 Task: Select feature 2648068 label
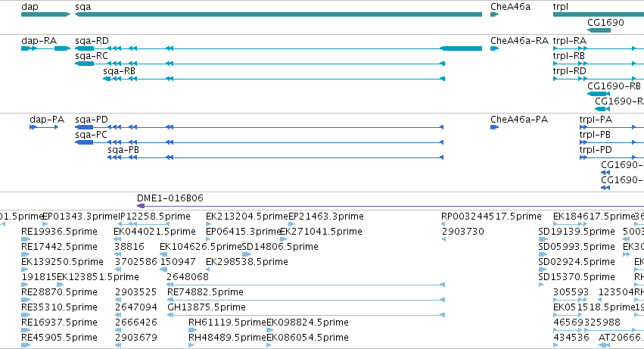[188, 277]
